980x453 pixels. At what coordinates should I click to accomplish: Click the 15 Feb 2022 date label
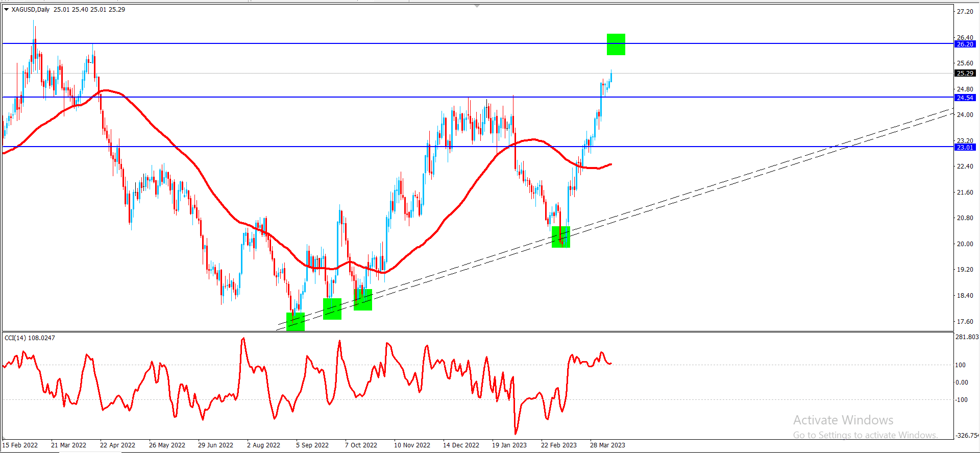click(x=20, y=445)
